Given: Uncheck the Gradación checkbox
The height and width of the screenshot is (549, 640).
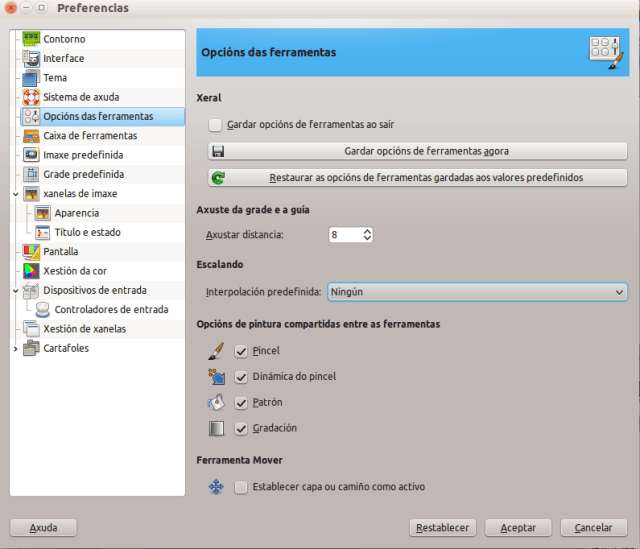Looking at the screenshot, I should (x=241, y=428).
